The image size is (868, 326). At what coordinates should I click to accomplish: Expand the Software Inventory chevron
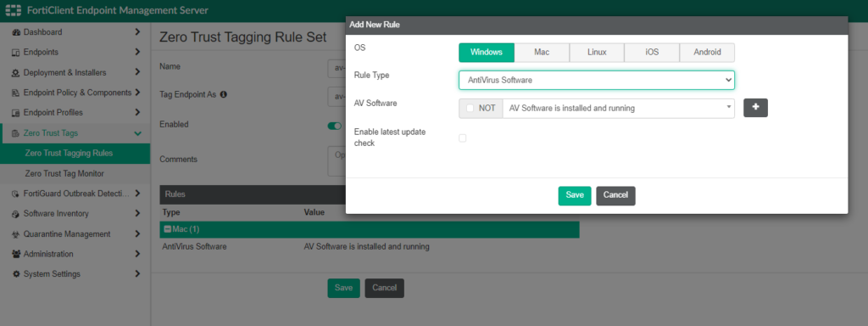pyautogui.click(x=137, y=213)
